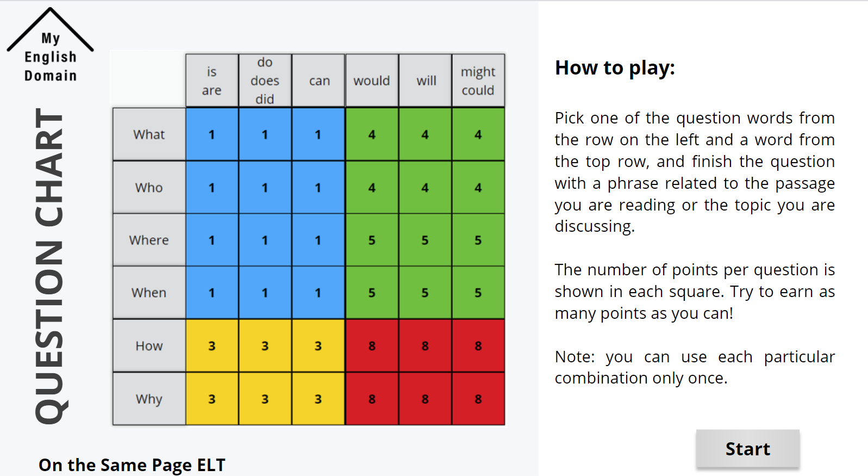Viewport: 868px width, 476px height.
Task: Click the "do does did" column header
Action: 265,81
